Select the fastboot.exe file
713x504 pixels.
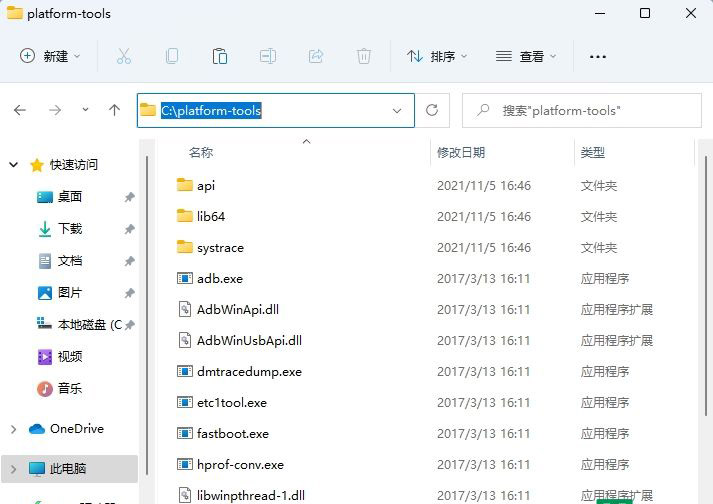pos(233,433)
